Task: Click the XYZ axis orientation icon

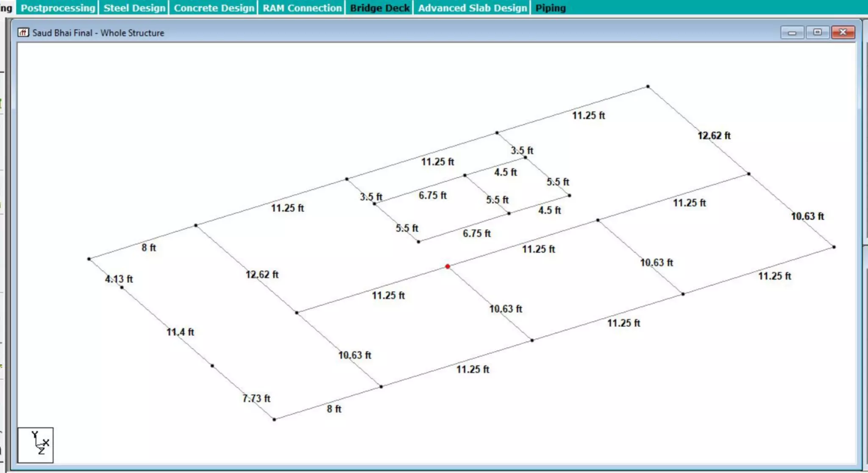Action: [x=36, y=445]
